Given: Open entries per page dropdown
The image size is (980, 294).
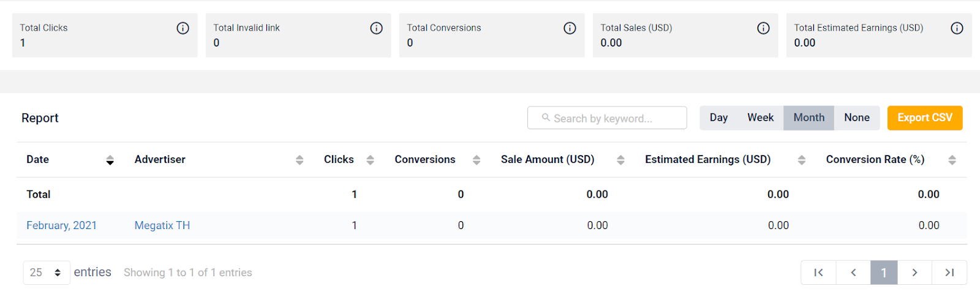Looking at the screenshot, I should pyautogui.click(x=47, y=273).
